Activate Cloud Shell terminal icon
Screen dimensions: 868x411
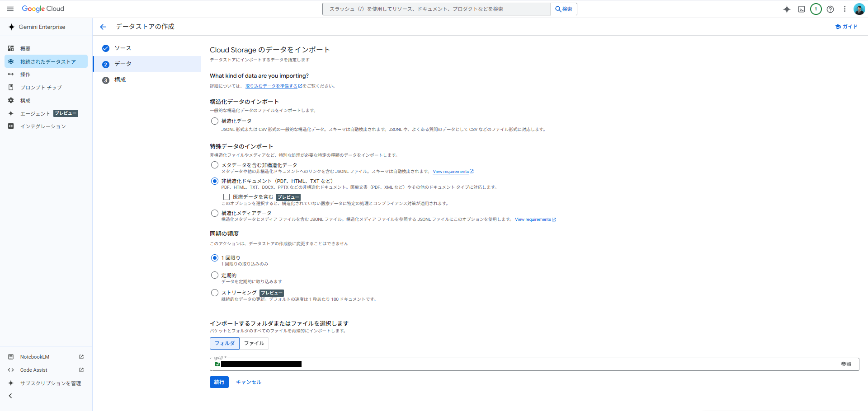click(x=801, y=9)
